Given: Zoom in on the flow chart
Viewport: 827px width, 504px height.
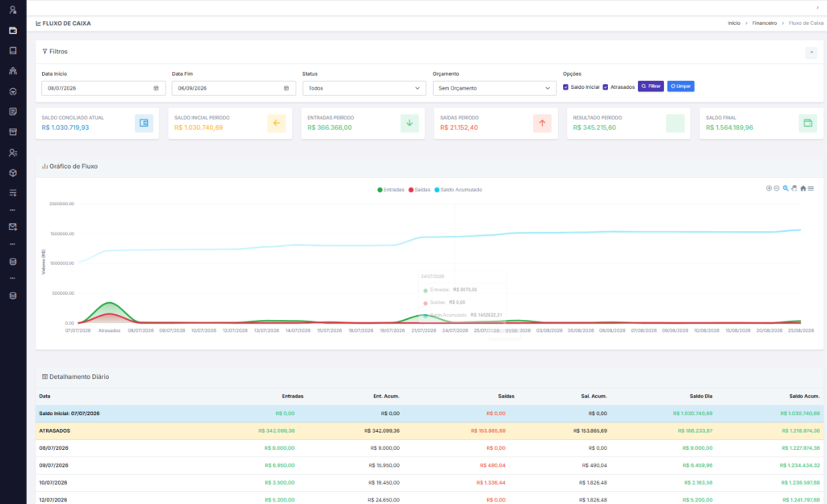Looking at the screenshot, I should pos(769,188).
